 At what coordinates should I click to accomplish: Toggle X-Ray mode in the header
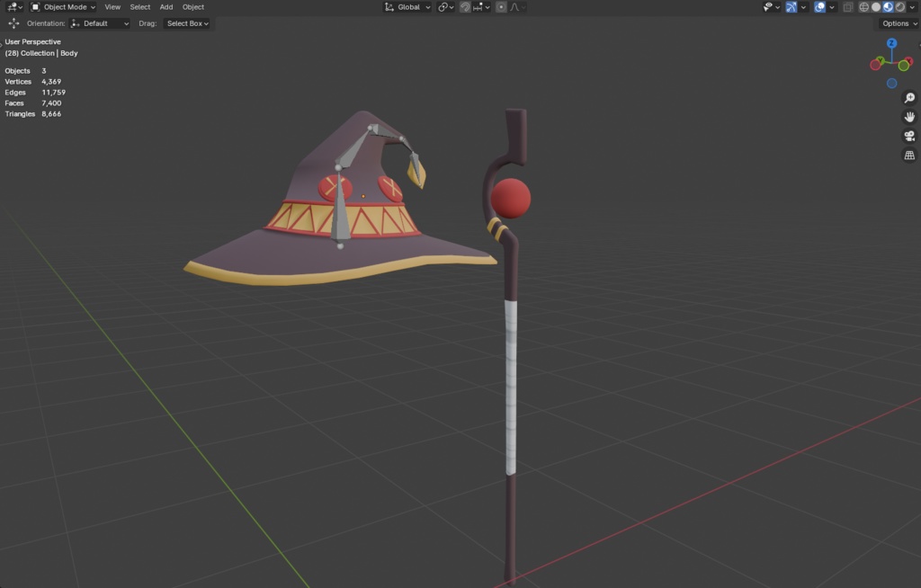click(847, 6)
